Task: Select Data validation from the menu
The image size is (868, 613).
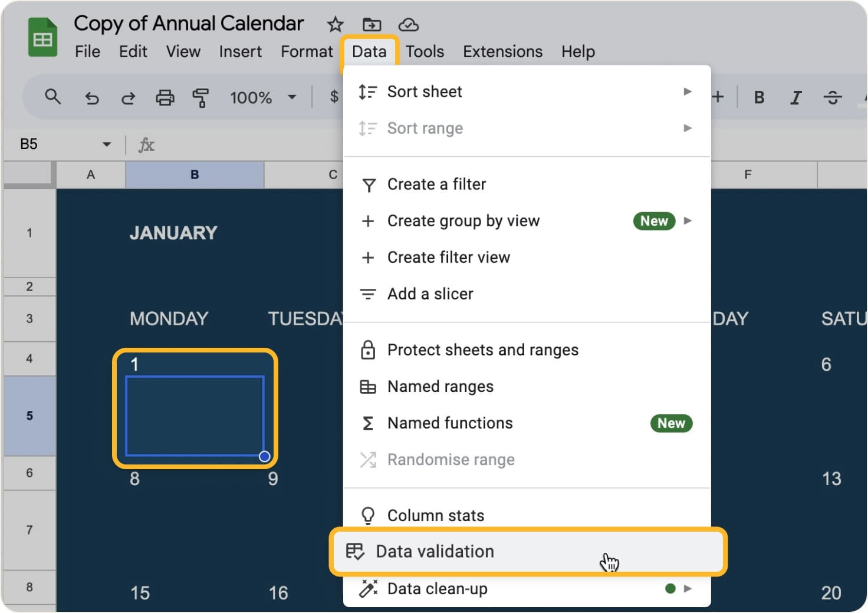Action: (435, 552)
